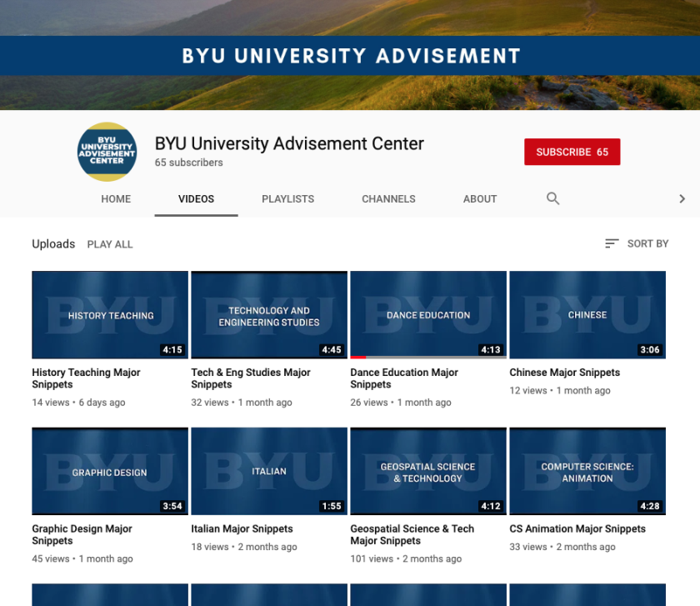The height and width of the screenshot is (606, 700).
Task: Open the About tab
Action: point(480,198)
